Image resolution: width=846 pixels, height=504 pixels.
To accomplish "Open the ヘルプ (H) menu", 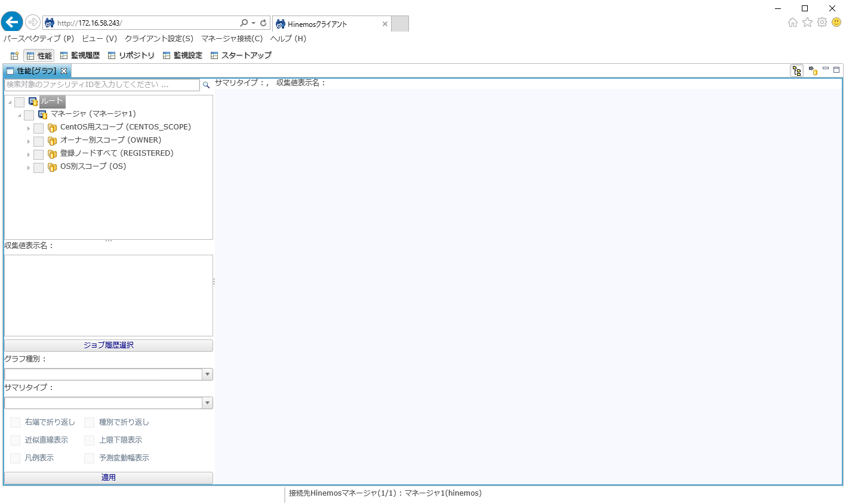I will pyautogui.click(x=288, y=39).
